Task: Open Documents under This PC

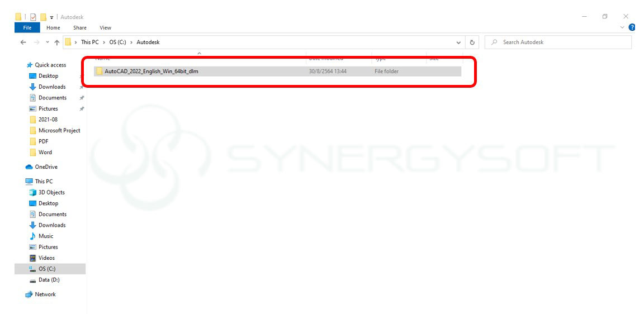Action: coord(52,214)
